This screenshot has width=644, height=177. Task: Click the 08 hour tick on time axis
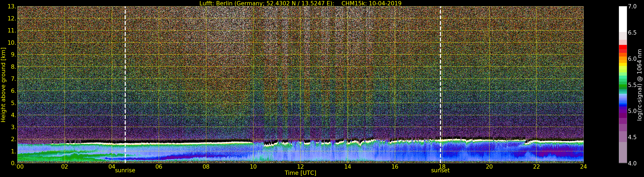pos(206,167)
